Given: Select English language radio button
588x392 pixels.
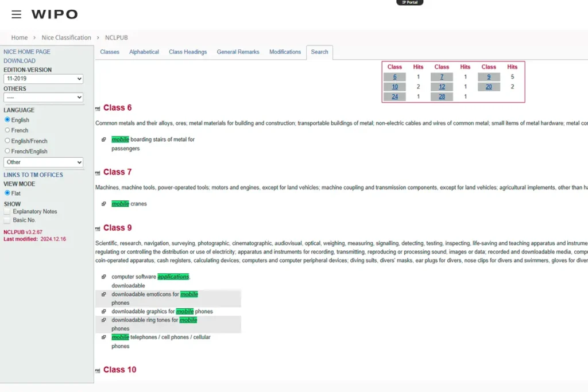Looking at the screenshot, I should pyautogui.click(x=7, y=119).
